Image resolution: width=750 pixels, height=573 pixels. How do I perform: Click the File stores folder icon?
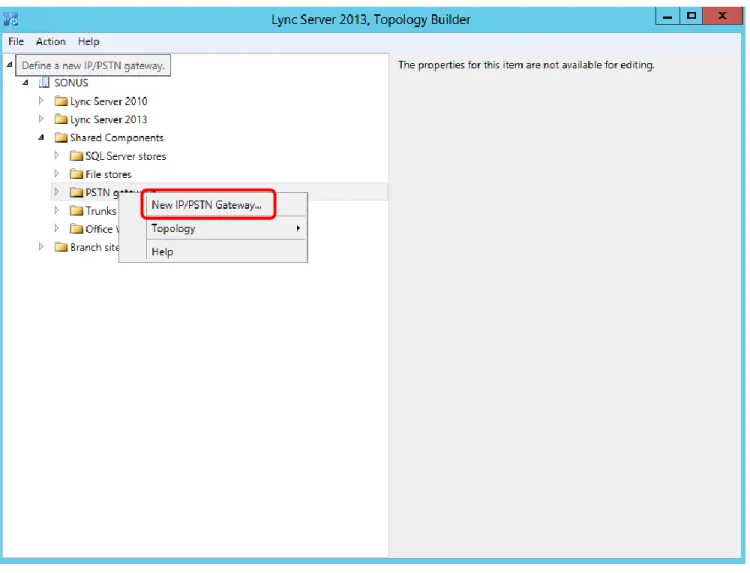coord(76,174)
